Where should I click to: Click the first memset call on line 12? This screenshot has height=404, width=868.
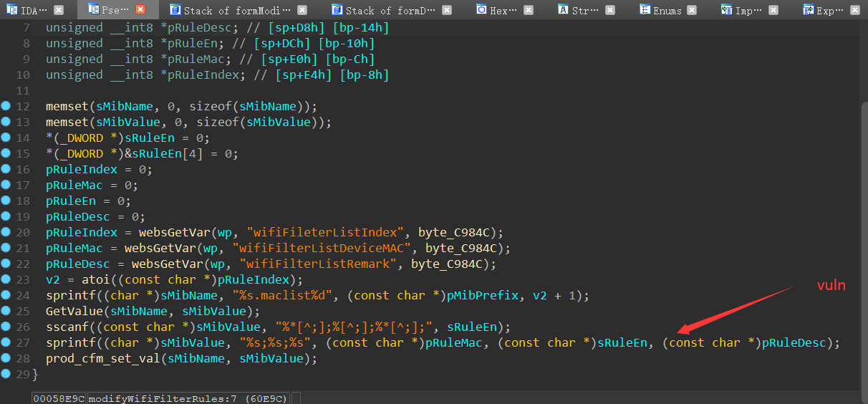(67, 106)
